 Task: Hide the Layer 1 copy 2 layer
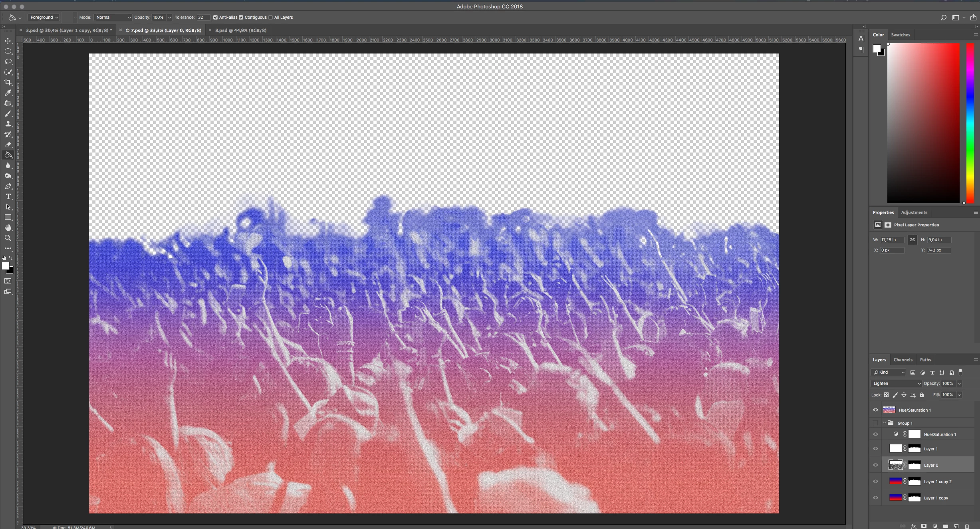[x=875, y=481]
